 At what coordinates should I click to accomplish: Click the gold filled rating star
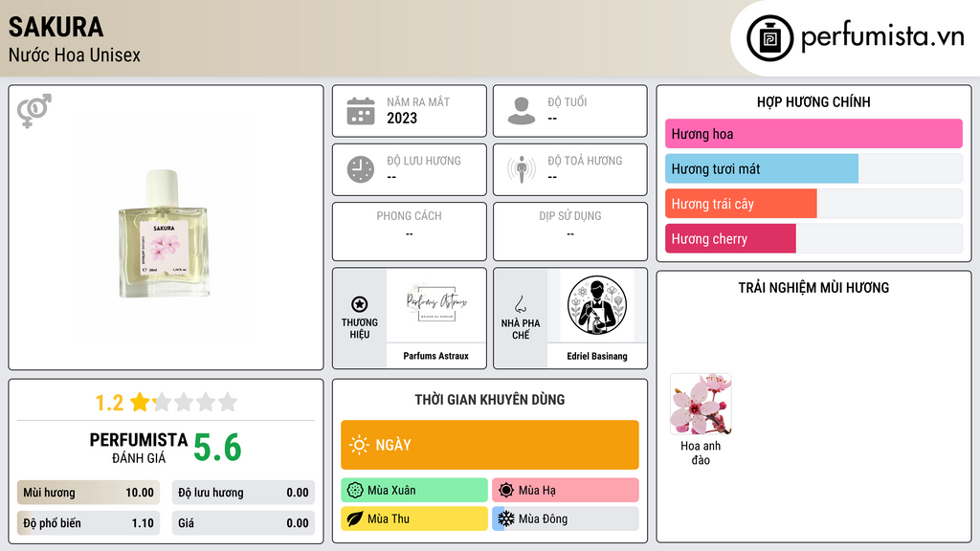[x=140, y=402]
